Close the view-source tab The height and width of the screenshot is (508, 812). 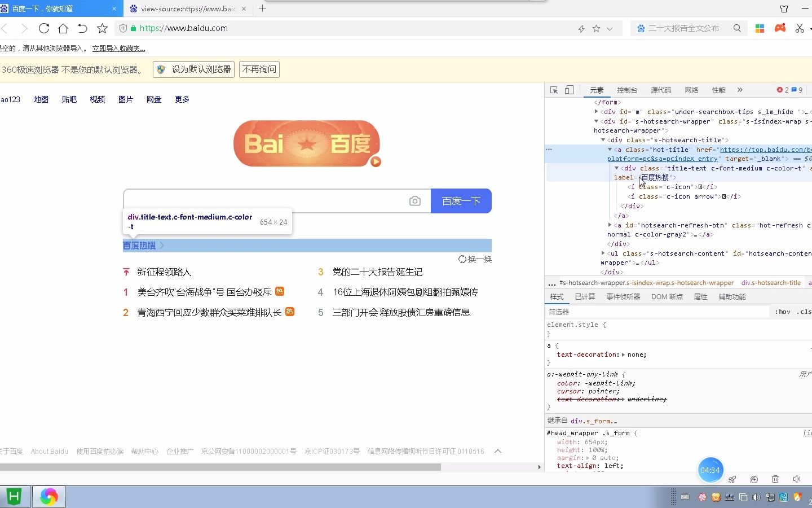click(244, 9)
